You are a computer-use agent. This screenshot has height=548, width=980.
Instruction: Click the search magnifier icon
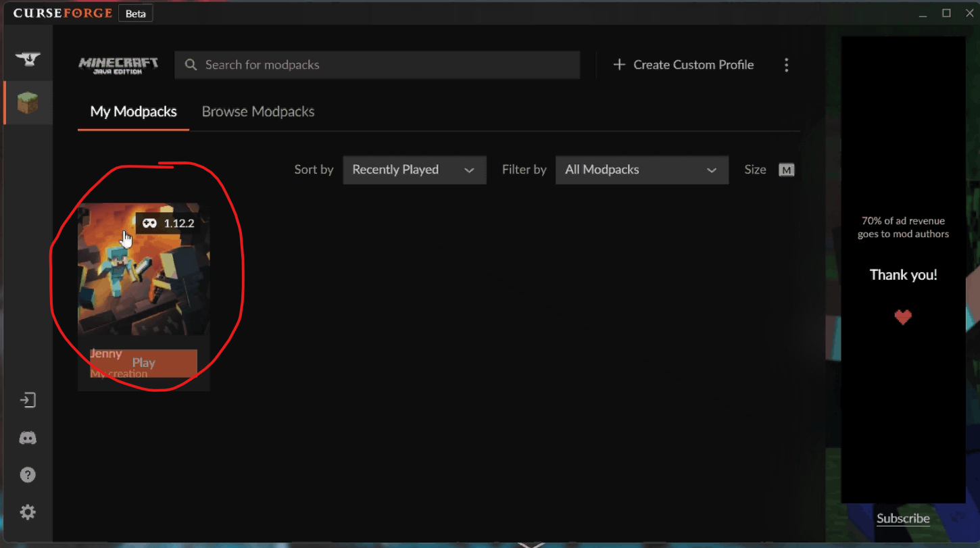click(x=191, y=65)
